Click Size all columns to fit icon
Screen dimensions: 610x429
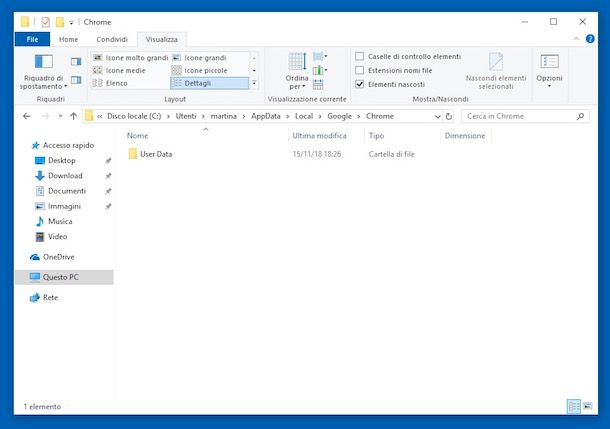pyautogui.click(x=318, y=84)
